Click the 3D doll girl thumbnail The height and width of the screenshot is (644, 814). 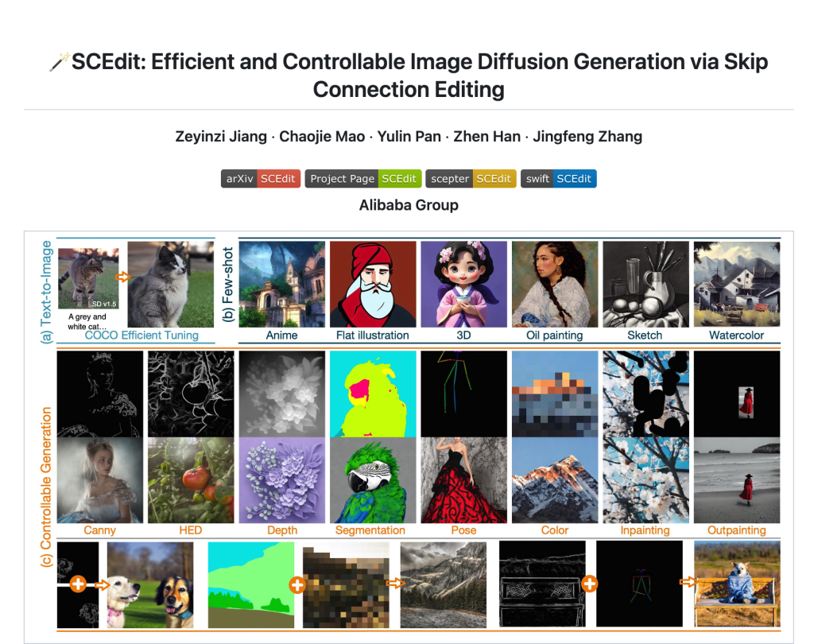463,284
